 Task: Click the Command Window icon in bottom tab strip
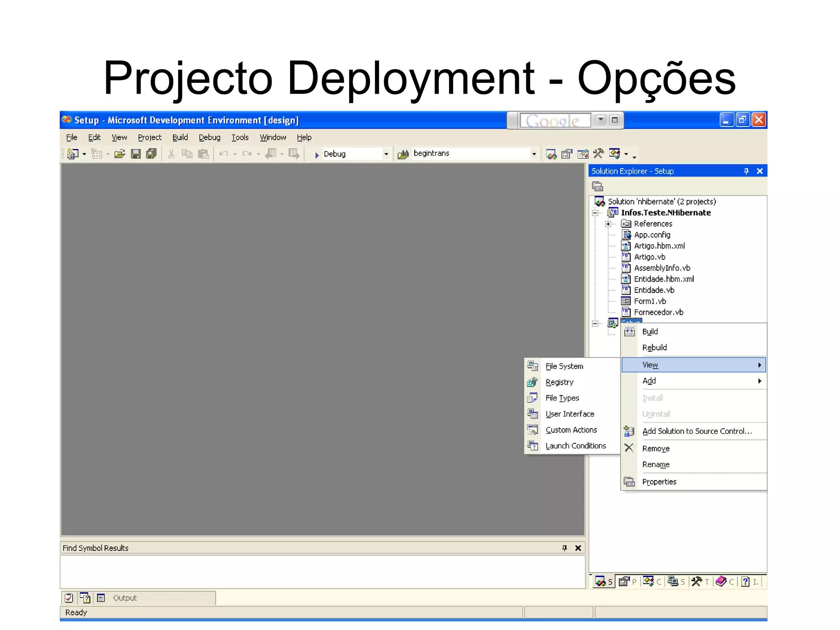pyautogui.click(x=85, y=598)
